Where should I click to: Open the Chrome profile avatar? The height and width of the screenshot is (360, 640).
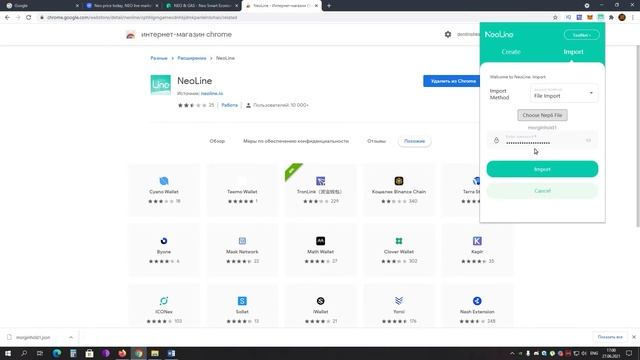coord(622,18)
